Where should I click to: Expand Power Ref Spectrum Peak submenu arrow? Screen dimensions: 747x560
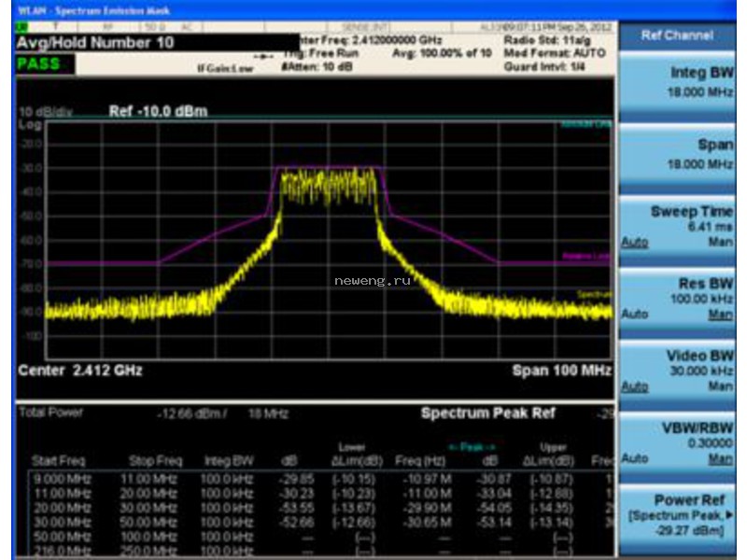tap(728, 515)
